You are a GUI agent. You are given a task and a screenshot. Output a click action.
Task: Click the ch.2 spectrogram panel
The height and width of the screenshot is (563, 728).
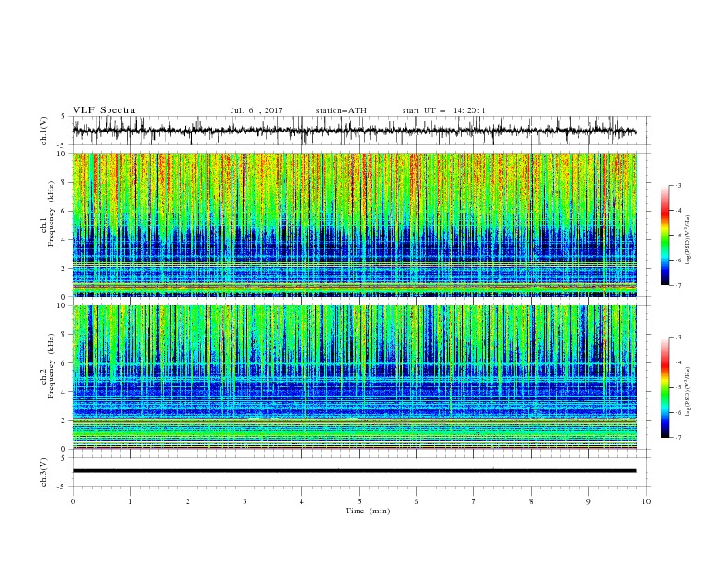pyautogui.click(x=354, y=377)
